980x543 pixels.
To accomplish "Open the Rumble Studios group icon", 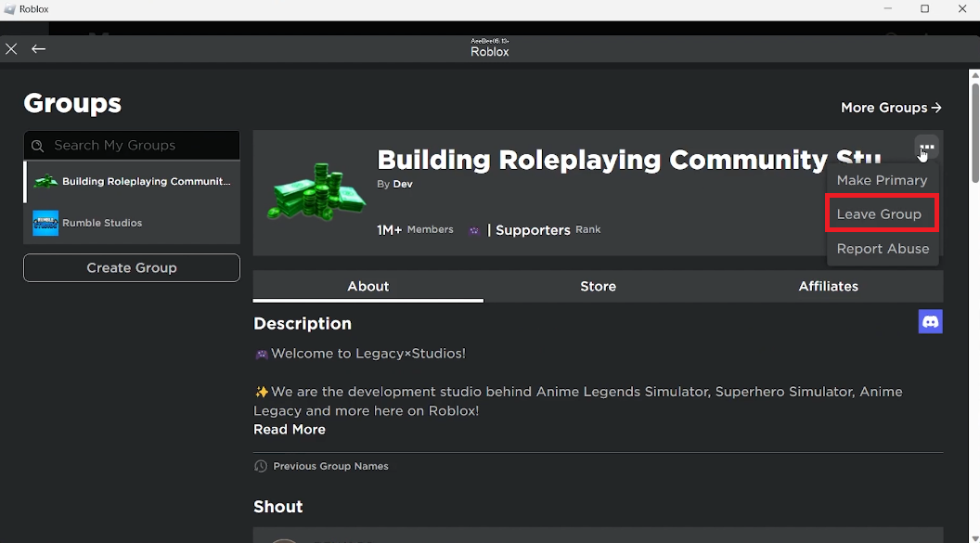I will click(x=45, y=223).
